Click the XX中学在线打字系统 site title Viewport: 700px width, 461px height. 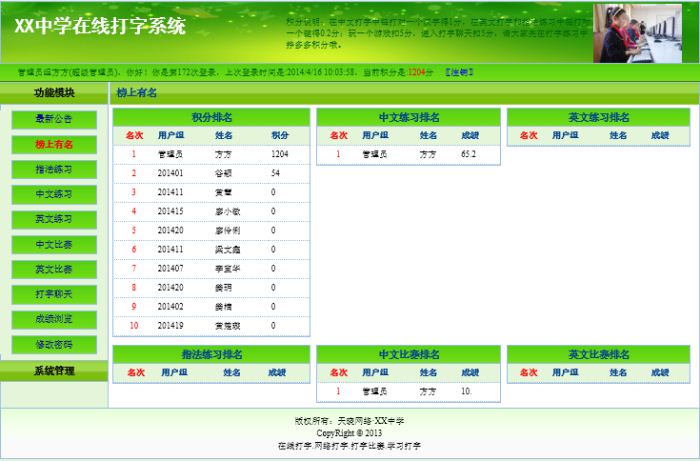[100, 27]
